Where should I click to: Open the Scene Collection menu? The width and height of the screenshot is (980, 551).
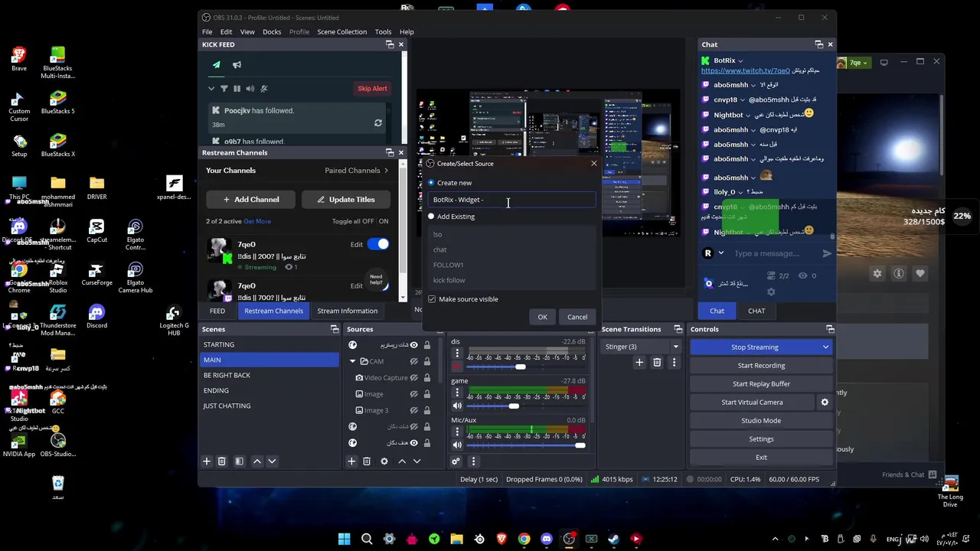pos(341,32)
